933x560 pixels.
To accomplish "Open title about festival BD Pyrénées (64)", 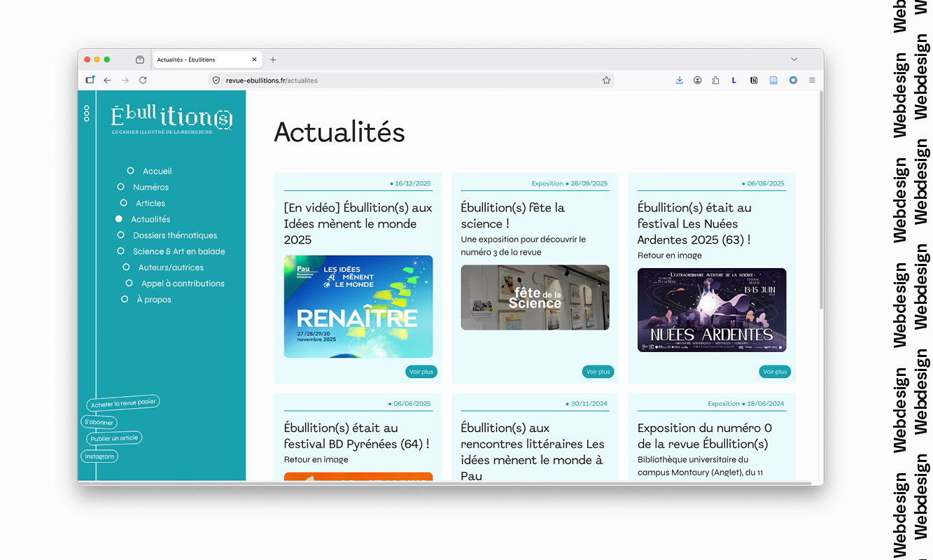I will 357,436.
